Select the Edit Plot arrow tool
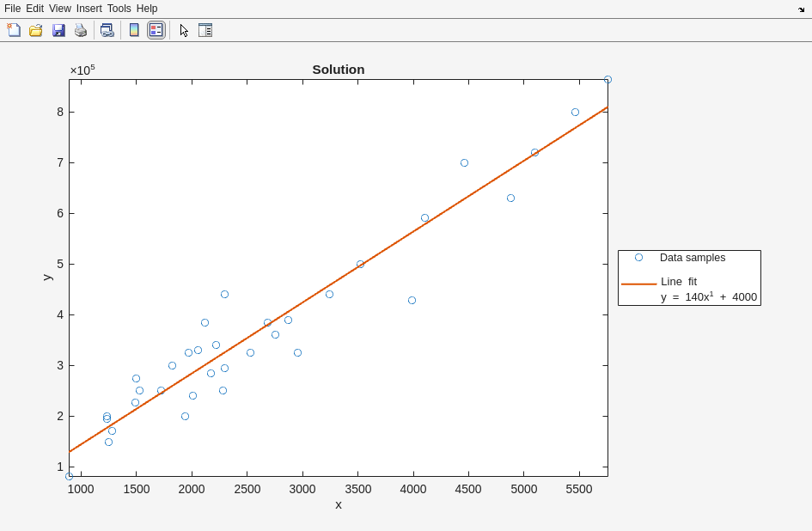This screenshot has width=812, height=531. tap(184, 30)
